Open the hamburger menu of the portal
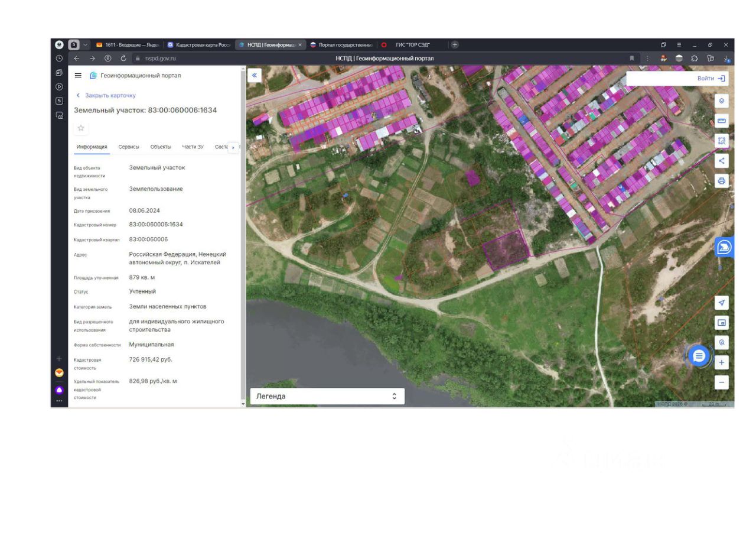Screen dimensions: 756x535 (x=78, y=76)
